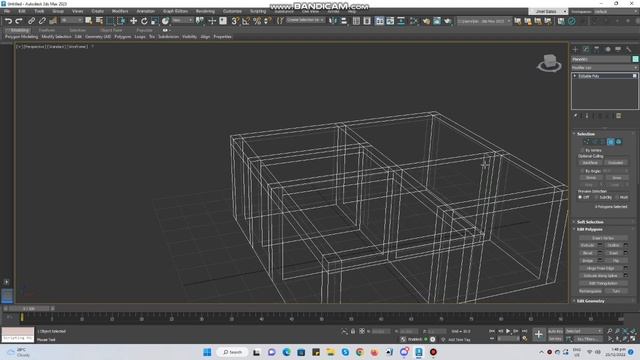This screenshot has width=640, height=360.
Task: Click the Redo arrow icon
Action: 18,21
